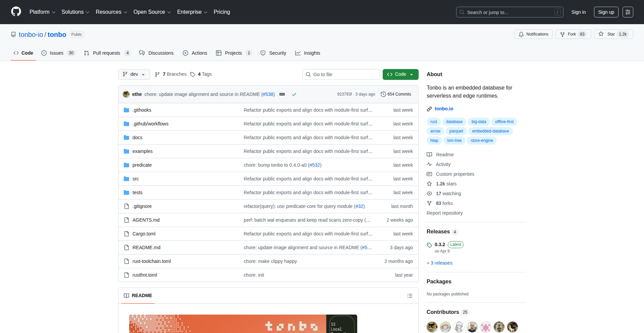Viewport: 644px width, 333px height.
Task: Switch to the Issues tab
Action: [x=58, y=53]
